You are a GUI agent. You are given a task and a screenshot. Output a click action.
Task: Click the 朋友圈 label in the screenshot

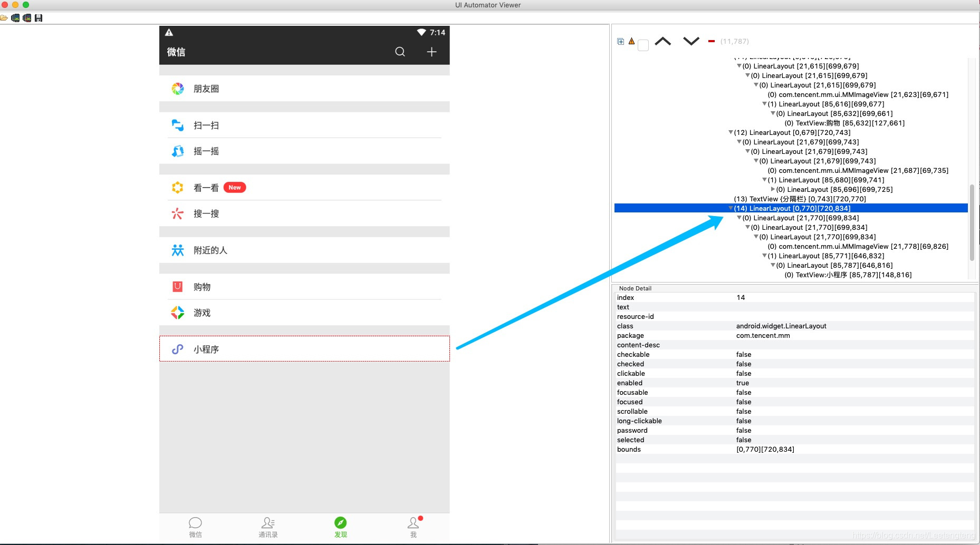[x=206, y=89]
